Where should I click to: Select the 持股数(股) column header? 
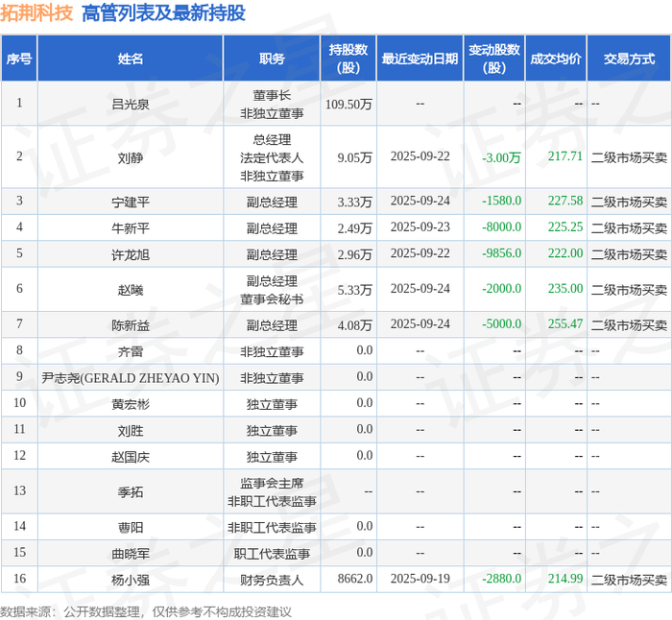point(348,59)
